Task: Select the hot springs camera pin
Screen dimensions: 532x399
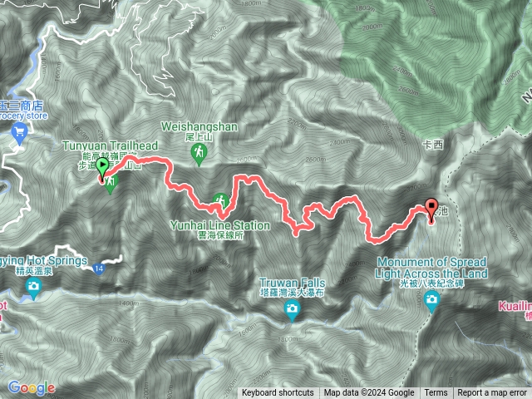Action: click(x=33, y=288)
